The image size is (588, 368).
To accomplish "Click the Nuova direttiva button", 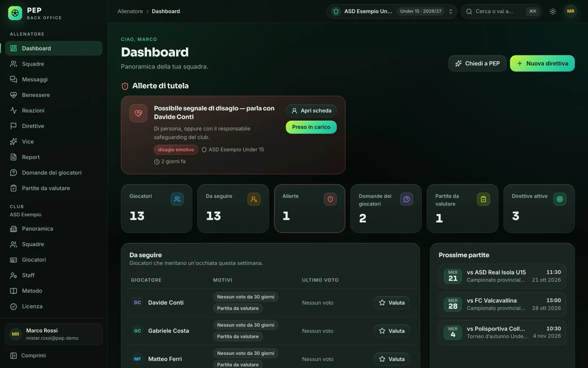I will pos(542,63).
